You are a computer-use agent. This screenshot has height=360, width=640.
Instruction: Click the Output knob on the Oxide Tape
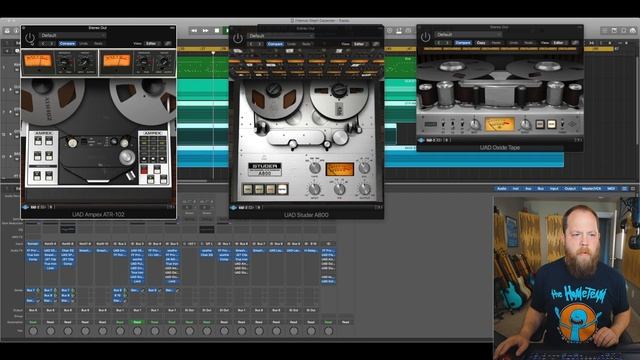click(x=525, y=124)
